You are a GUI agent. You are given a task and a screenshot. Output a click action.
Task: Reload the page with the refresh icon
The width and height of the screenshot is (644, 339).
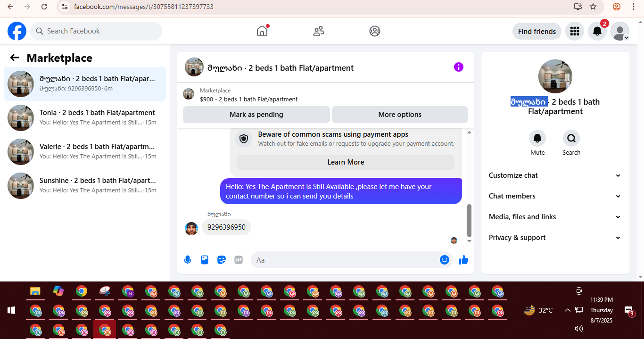[x=44, y=7]
